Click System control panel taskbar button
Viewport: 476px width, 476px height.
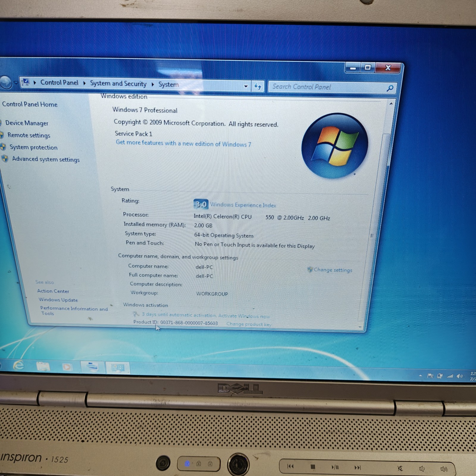coord(118,368)
